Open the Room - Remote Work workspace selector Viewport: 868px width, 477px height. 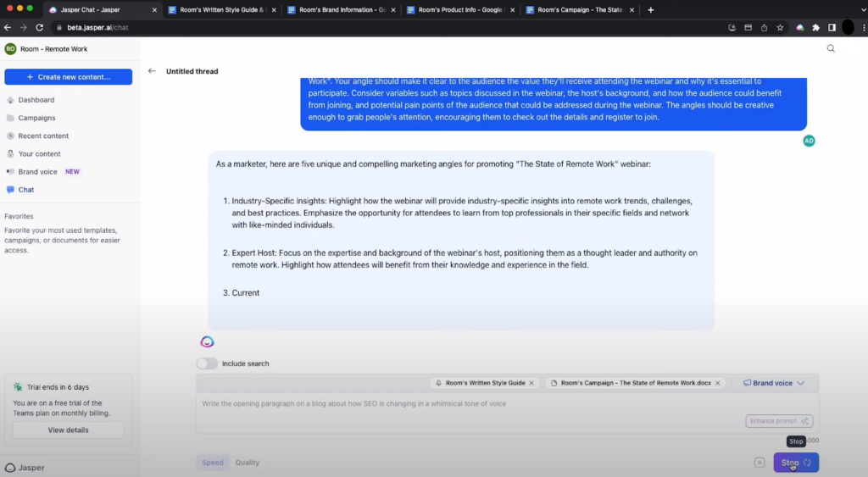[47, 48]
